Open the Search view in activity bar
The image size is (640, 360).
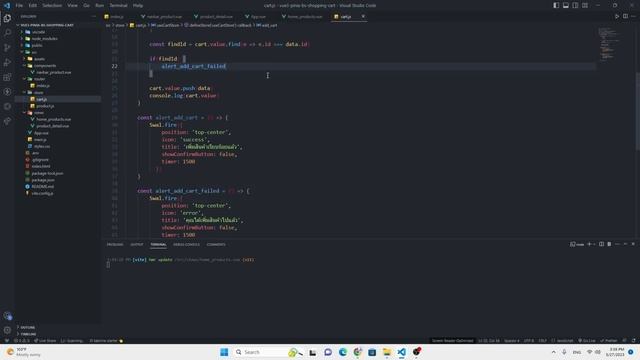click(x=7, y=33)
